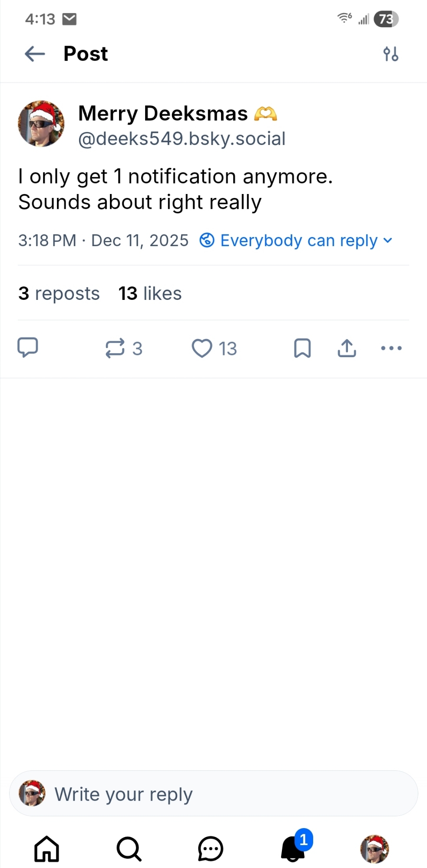The height and width of the screenshot is (868, 427).
Task: Open the three-dot more options menu
Action: coord(391,348)
